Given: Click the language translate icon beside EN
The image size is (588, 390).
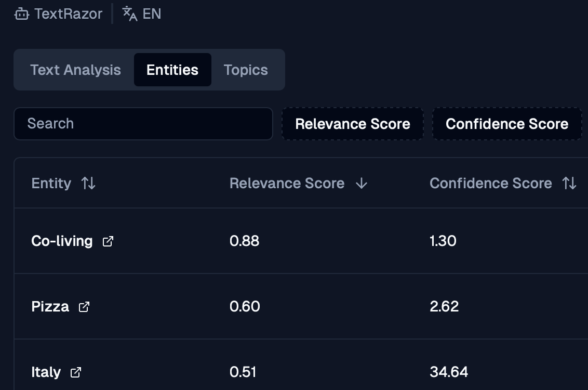Looking at the screenshot, I should point(130,14).
